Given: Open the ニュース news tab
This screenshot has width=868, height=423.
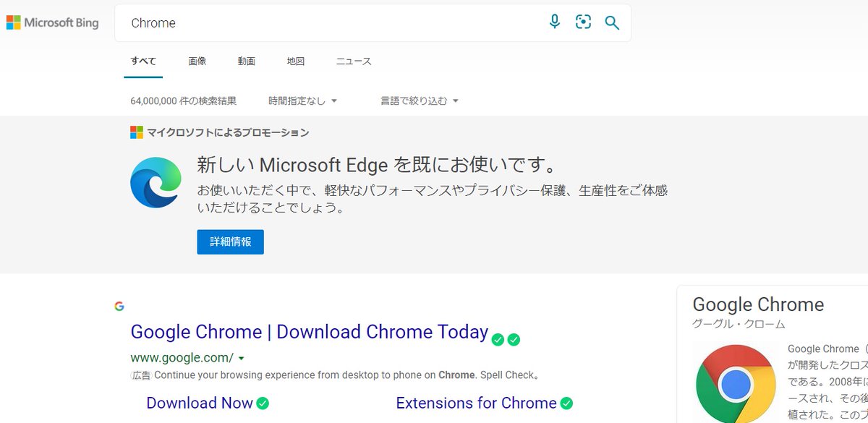Looking at the screenshot, I should [x=354, y=61].
